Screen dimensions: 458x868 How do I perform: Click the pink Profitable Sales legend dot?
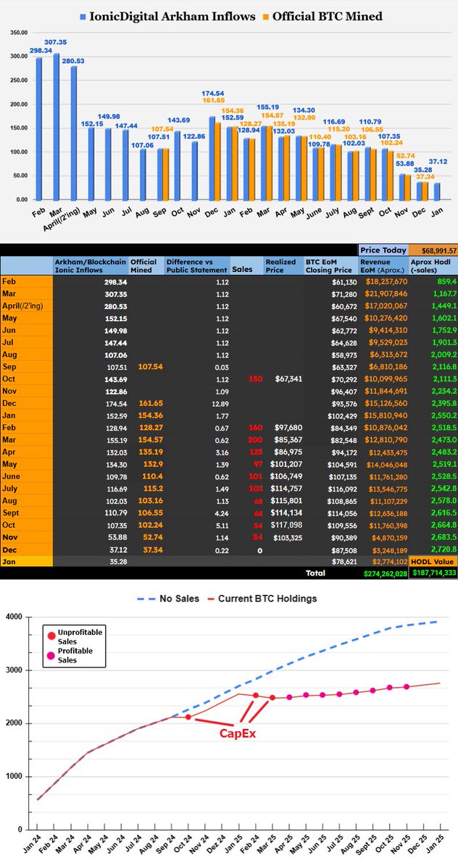[52, 655]
